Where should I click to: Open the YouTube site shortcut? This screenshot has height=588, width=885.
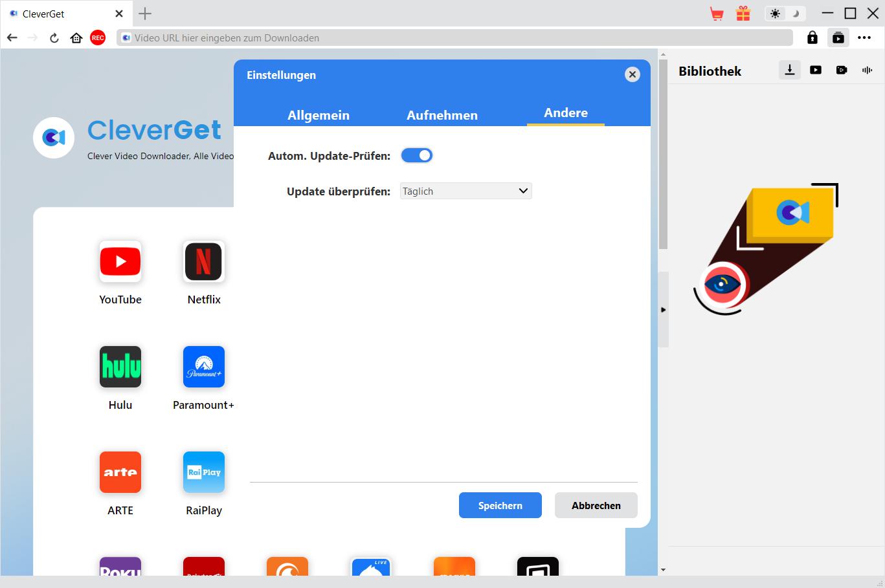coord(120,262)
